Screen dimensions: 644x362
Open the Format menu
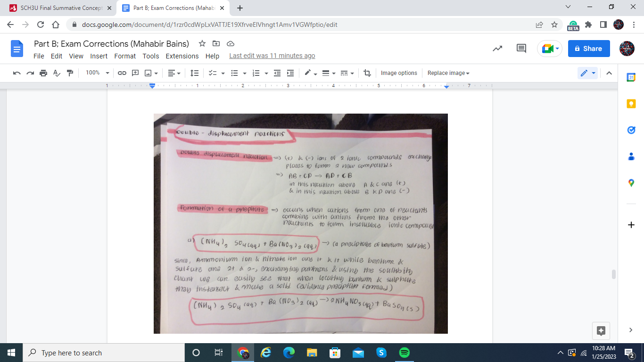(x=125, y=56)
